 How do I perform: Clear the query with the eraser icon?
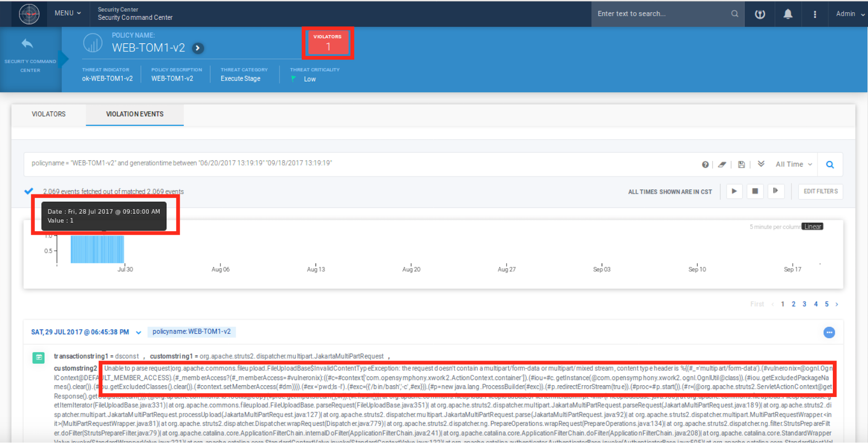(x=722, y=164)
